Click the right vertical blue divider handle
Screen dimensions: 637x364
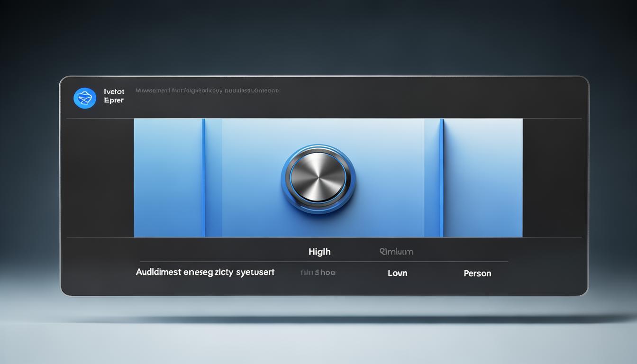click(441, 178)
